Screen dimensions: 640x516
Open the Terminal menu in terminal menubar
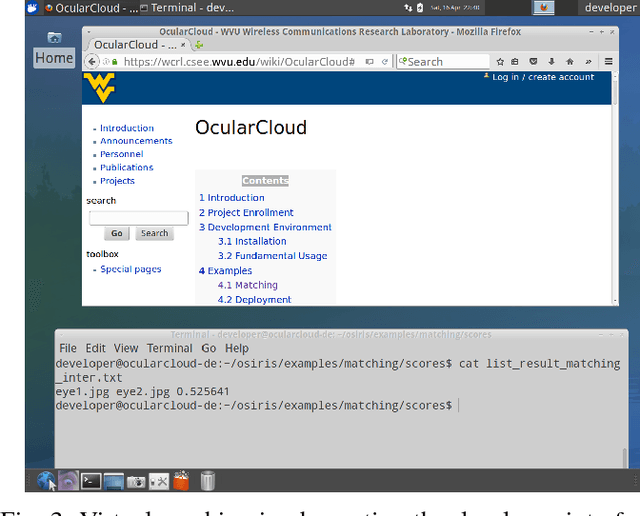click(171, 348)
